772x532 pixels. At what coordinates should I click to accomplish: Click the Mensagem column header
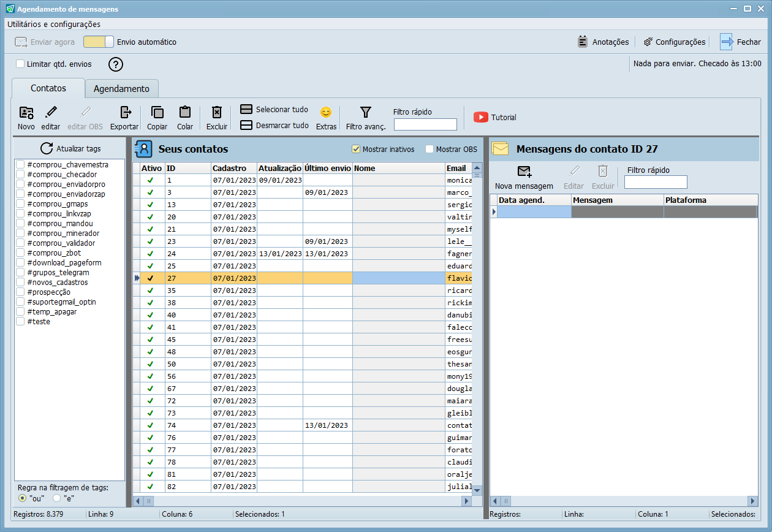pos(618,200)
